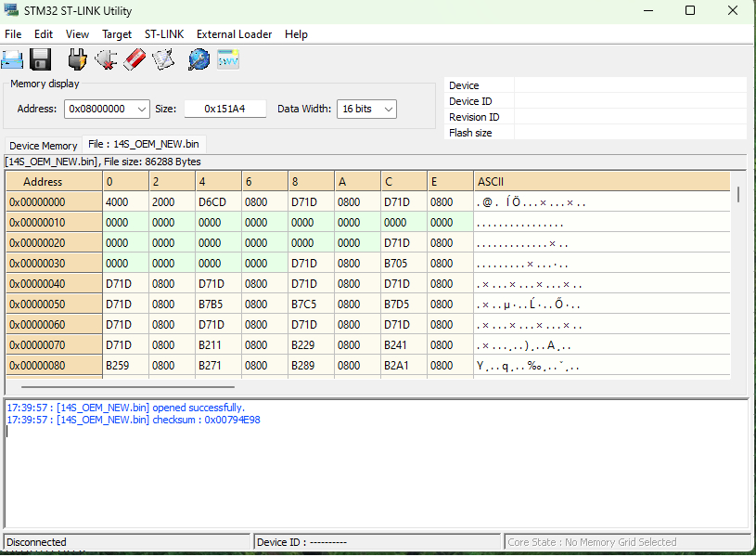Connect to target with plug icon
The image size is (756, 557).
[x=78, y=60]
